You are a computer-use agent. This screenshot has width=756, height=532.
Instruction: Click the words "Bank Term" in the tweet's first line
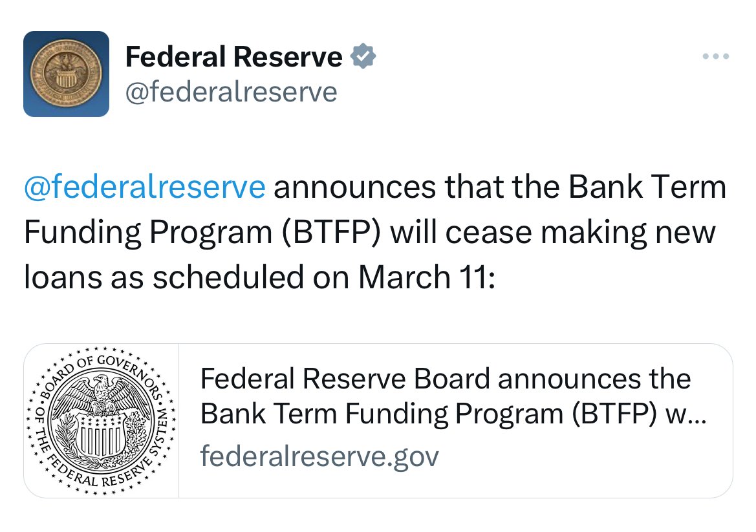[x=647, y=187]
